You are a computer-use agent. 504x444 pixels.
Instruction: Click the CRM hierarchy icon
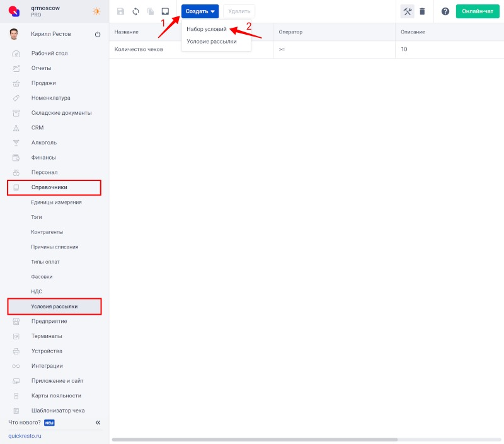coord(16,128)
